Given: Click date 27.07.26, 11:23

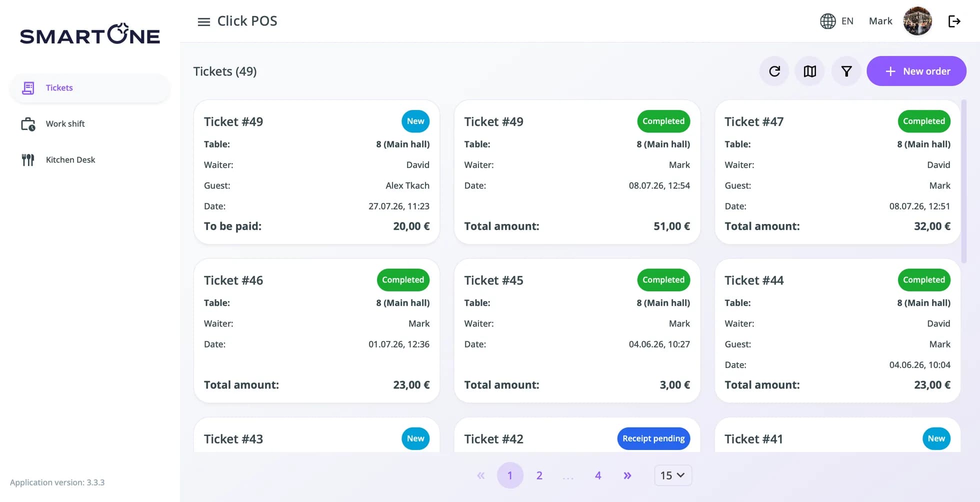Looking at the screenshot, I should click(399, 206).
